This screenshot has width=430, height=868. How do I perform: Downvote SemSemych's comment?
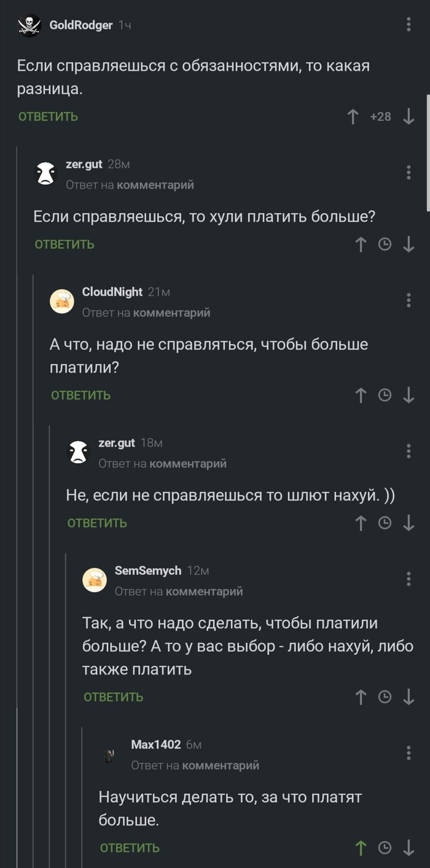(409, 698)
